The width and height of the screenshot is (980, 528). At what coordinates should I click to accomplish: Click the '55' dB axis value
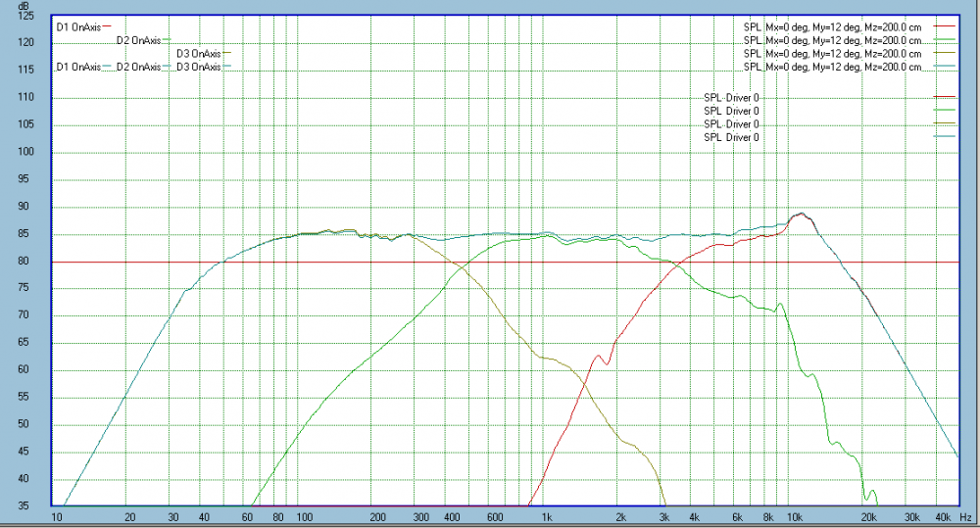[24, 397]
